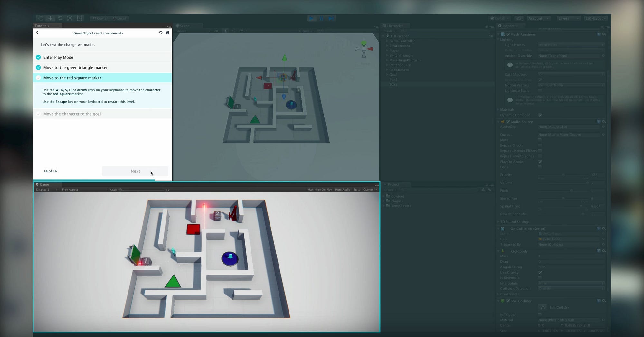The image size is (644, 337).
Task: Click the restart tutorial arrow icon
Action: click(160, 33)
